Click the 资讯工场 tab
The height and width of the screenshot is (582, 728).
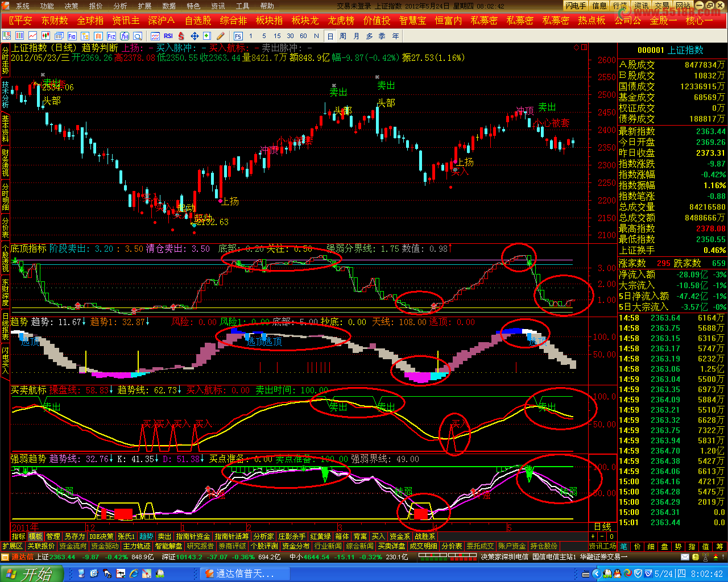click(x=602, y=546)
